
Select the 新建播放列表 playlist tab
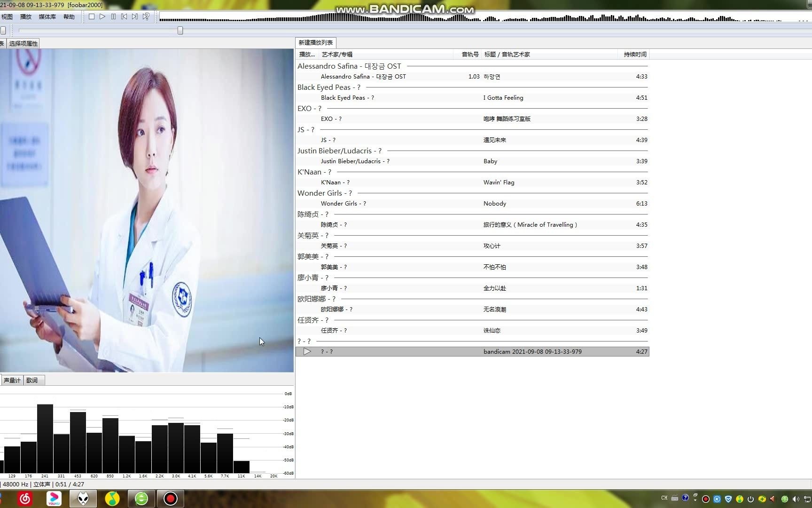point(316,42)
